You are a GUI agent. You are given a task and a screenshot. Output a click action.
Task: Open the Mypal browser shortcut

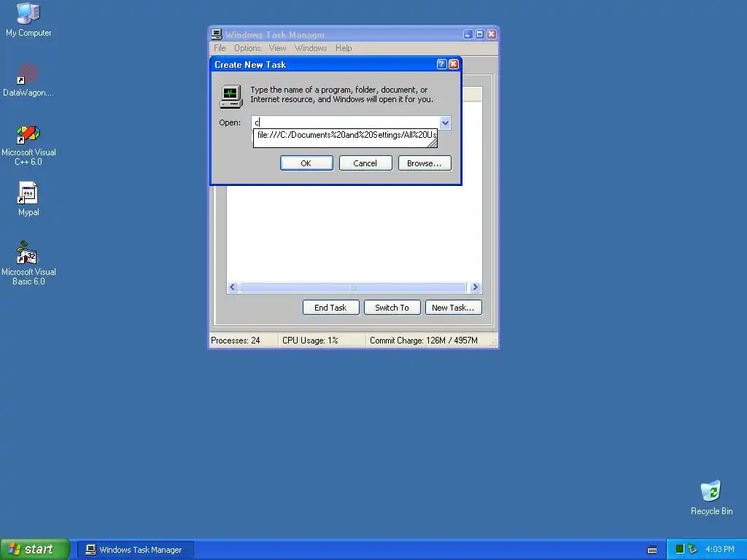pyautogui.click(x=28, y=198)
